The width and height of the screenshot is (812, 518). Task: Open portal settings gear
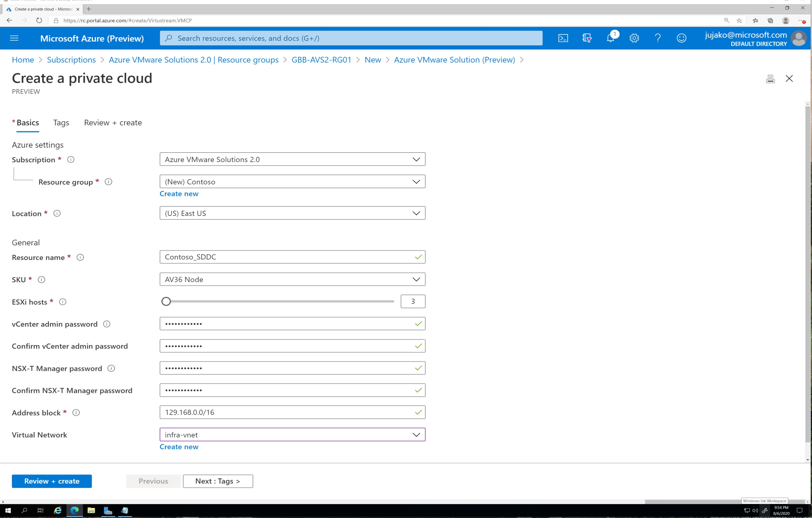pyautogui.click(x=634, y=38)
